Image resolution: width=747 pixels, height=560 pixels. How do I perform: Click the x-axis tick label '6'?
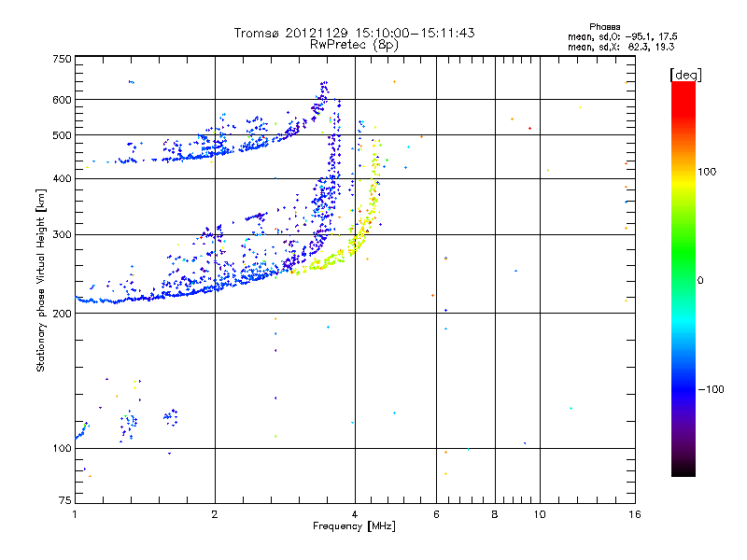(436, 514)
